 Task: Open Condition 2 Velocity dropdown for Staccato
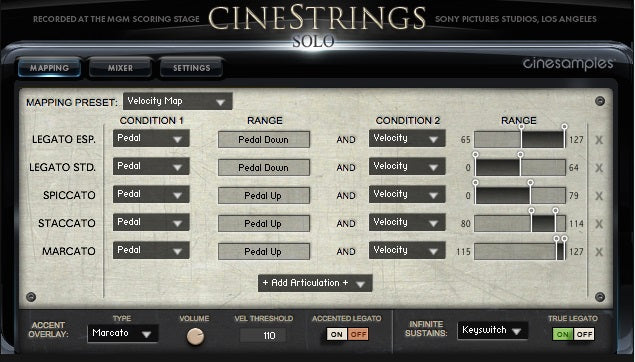tap(407, 222)
